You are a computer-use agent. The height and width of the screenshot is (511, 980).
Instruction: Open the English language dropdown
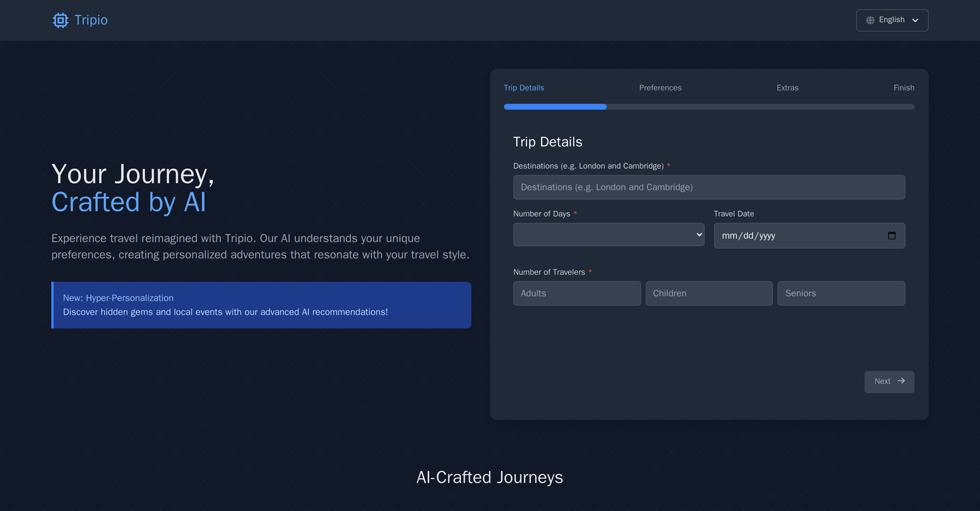coord(892,21)
